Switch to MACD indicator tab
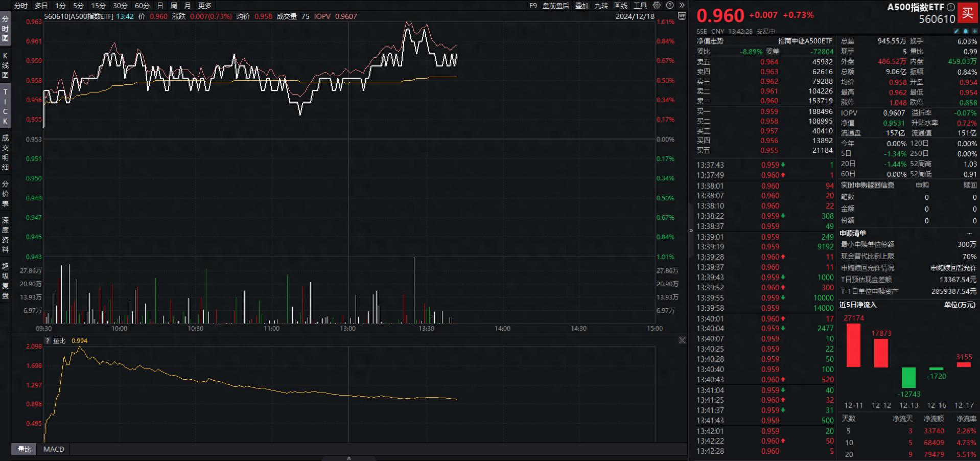 [54, 449]
